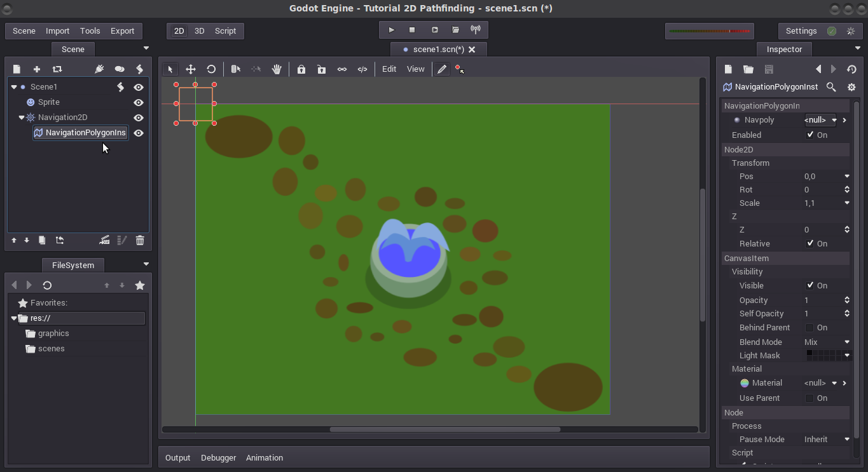Open the Blend Mode Mix dropdown
Image resolution: width=868 pixels, height=472 pixels.
click(827, 342)
